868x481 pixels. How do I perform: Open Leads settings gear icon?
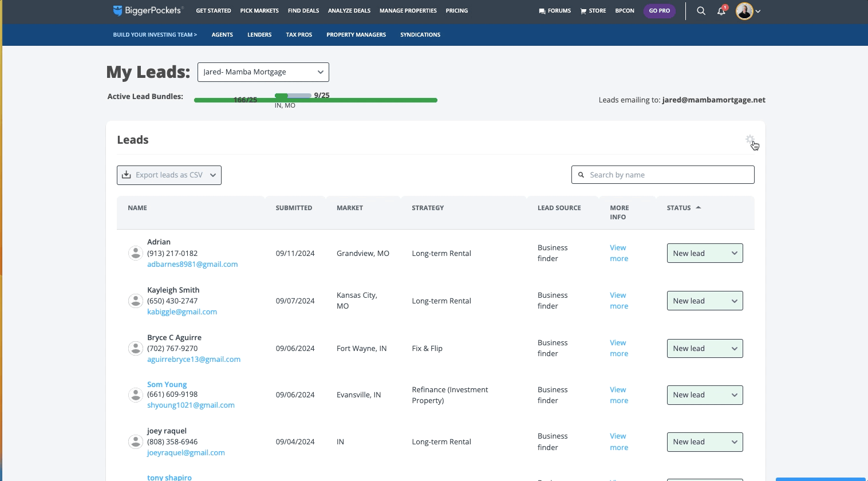coord(749,140)
